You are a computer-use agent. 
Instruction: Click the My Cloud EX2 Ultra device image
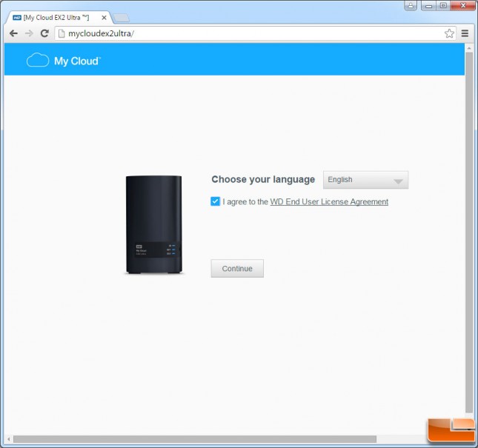pyautogui.click(x=154, y=224)
